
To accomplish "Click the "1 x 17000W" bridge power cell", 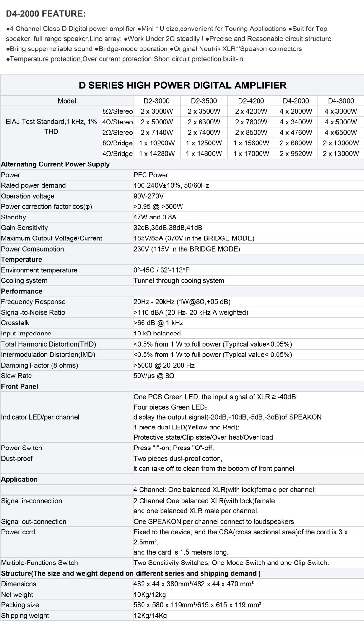I will tap(251, 153).
